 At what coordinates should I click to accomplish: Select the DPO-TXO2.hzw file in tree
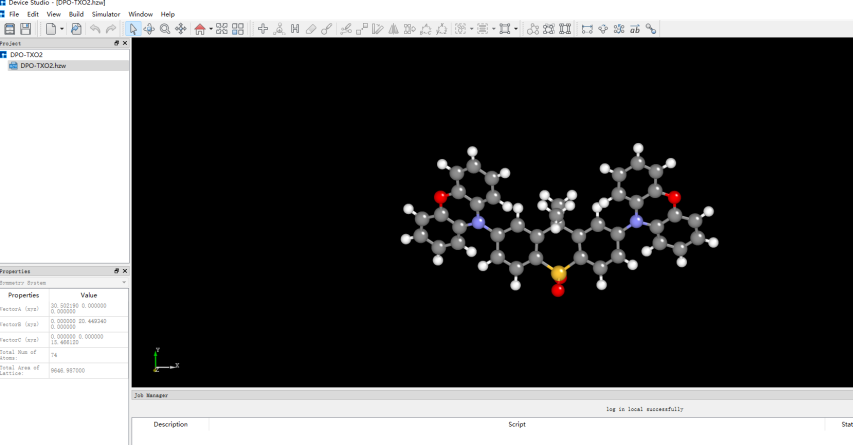tap(43, 65)
